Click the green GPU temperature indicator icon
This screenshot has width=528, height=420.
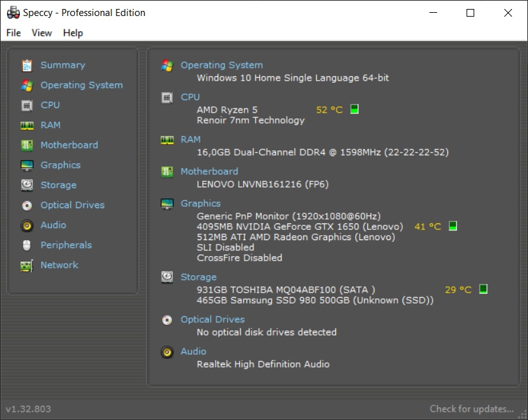[453, 226]
